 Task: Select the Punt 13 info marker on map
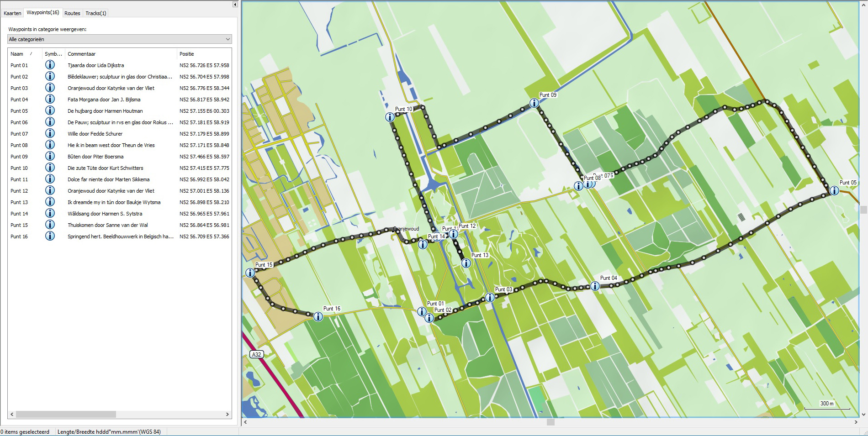point(466,263)
